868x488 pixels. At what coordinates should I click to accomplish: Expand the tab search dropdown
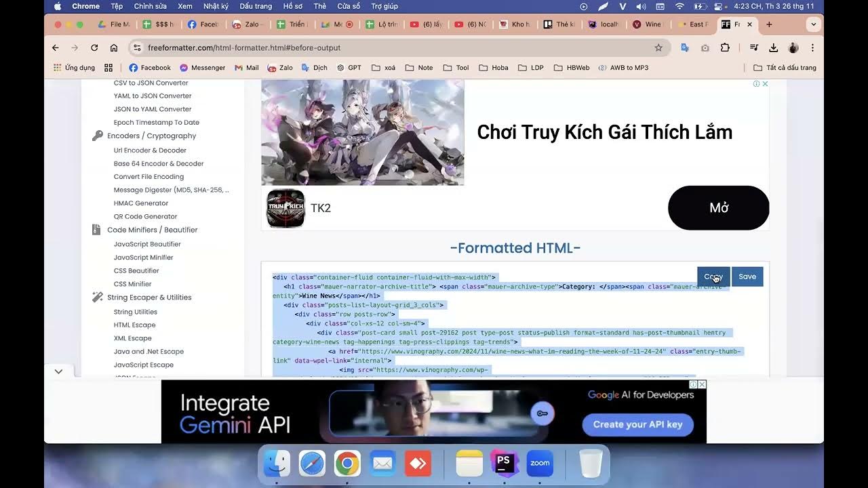(x=814, y=24)
